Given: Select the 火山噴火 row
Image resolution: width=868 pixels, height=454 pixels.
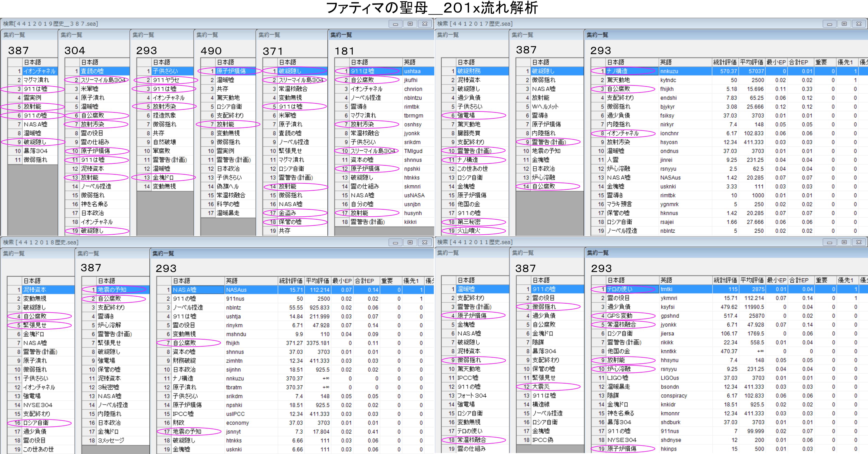Looking at the screenshot, I should pos(468,231).
